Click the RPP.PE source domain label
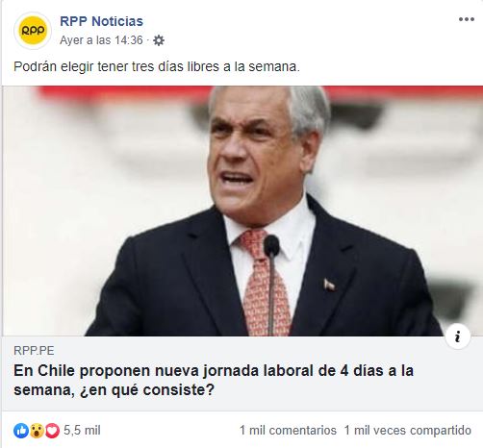This screenshot has width=483, height=448. [34, 351]
